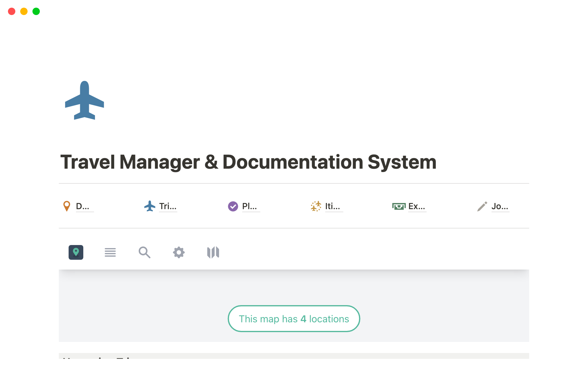
Task: Open the 'Jo...' page link
Action: coord(500,206)
